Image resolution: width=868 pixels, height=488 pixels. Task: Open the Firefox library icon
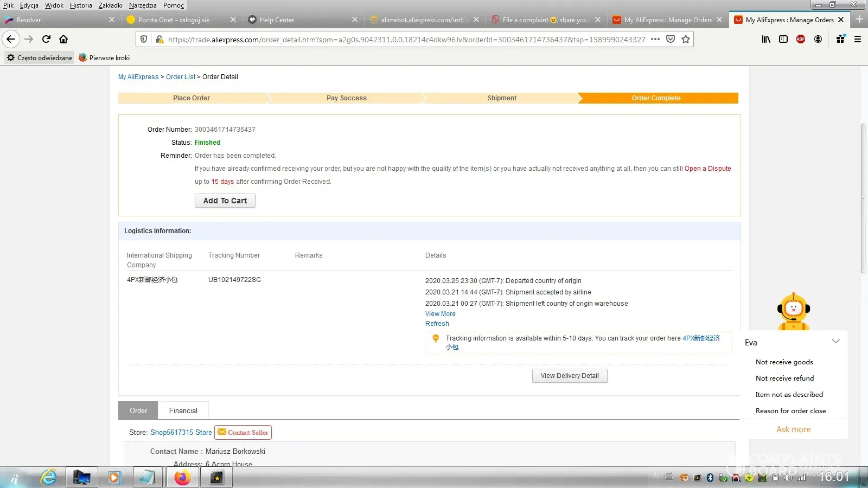[766, 39]
